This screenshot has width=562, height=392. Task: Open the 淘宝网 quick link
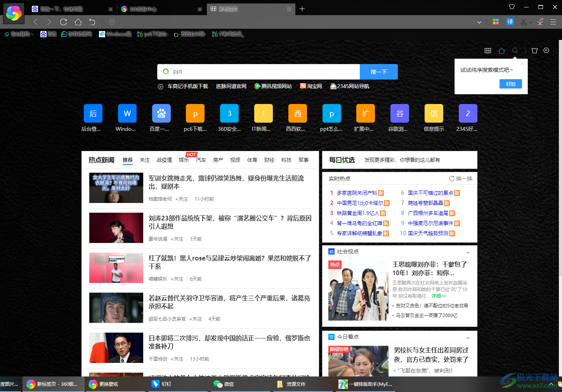coord(311,86)
